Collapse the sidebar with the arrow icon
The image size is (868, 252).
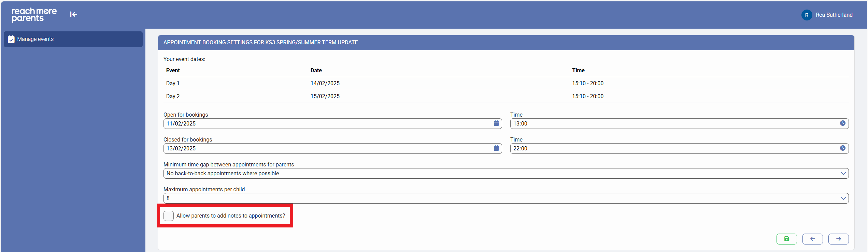[73, 14]
